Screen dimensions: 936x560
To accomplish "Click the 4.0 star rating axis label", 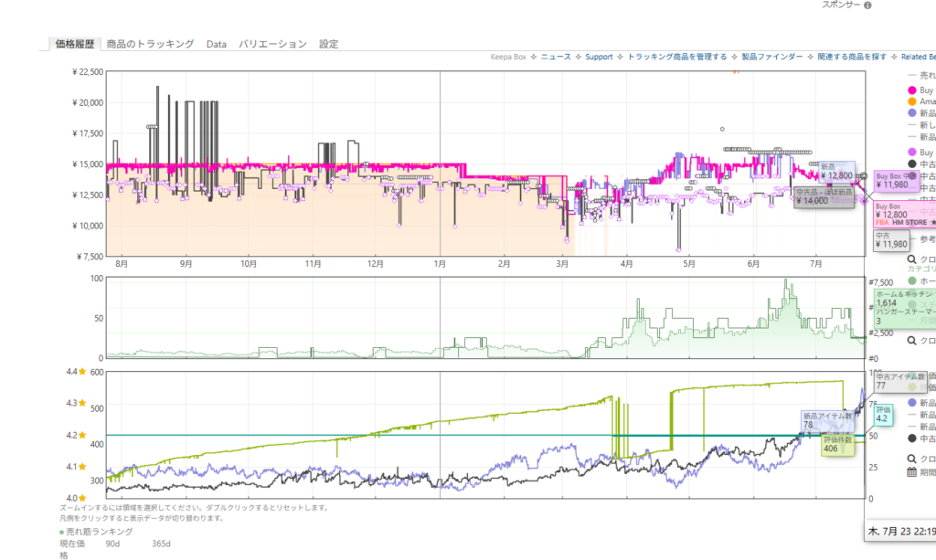I will 76,498.
